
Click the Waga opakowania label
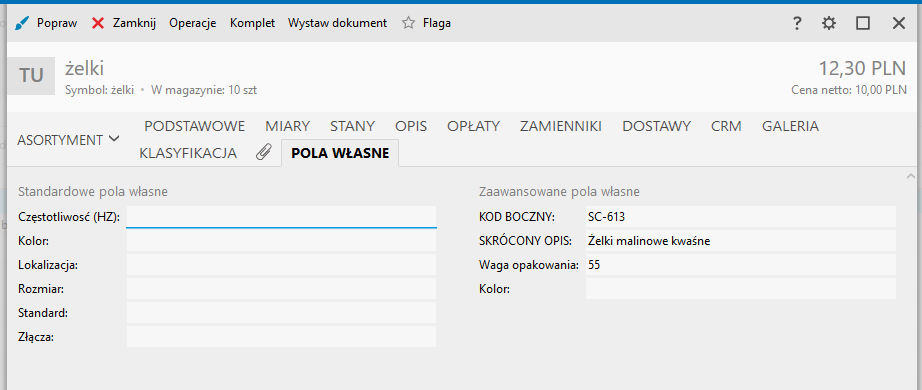pyautogui.click(x=529, y=265)
